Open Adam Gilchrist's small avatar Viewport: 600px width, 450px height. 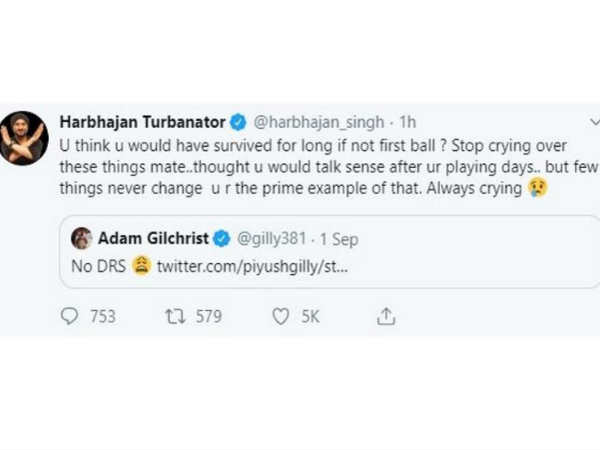click(82, 240)
